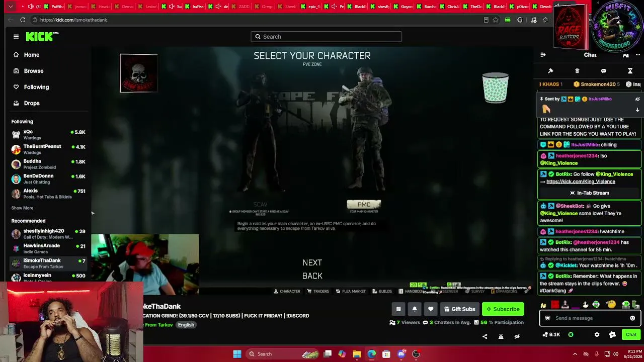Send the message with Chat button

tap(631, 335)
